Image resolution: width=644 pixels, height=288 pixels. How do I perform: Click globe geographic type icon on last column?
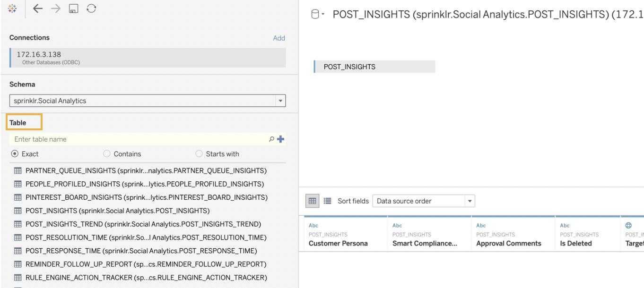pos(628,226)
